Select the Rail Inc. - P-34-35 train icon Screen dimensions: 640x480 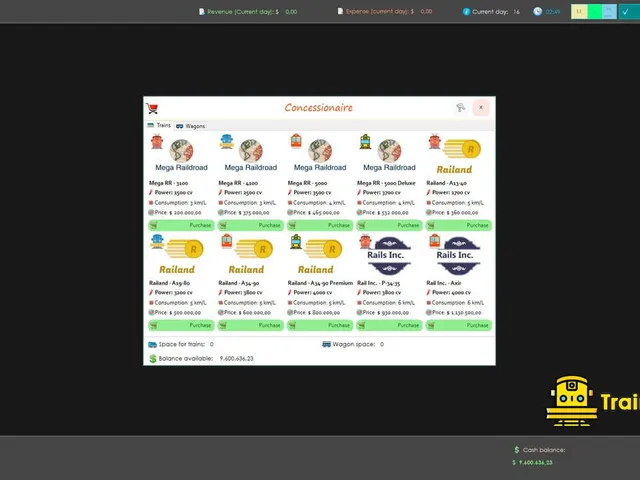tap(365, 242)
